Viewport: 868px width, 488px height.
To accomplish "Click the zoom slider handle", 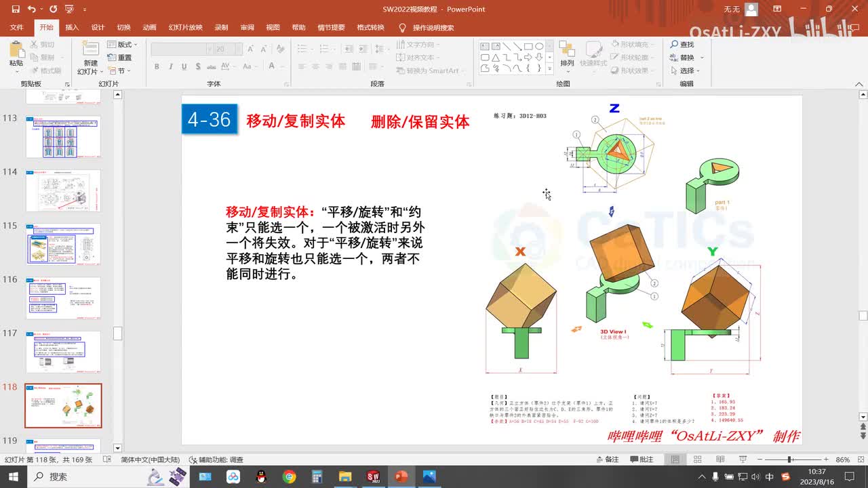I will coord(790,460).
